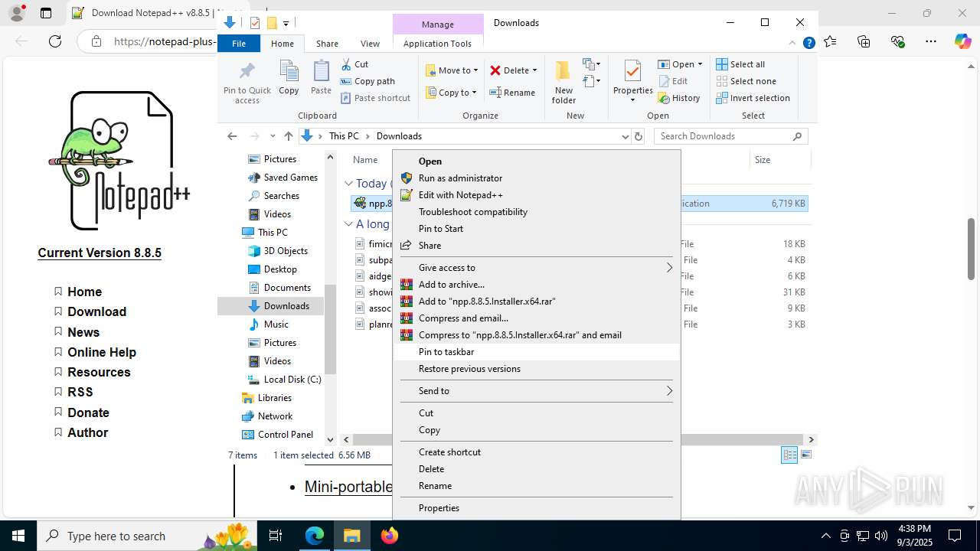The height and width of the screenshot is (551, 980).
Task: Click Current Version 8.8.5 link
Action: point(100,253)
